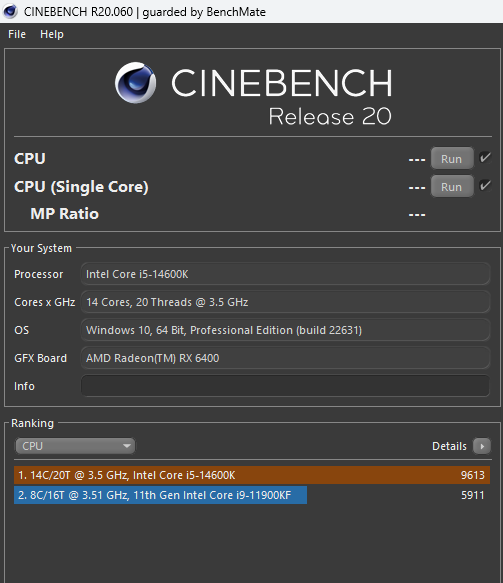Expand the CPU ranking dropdown
This screenshot has height=583, width=503.
[75, 446]
